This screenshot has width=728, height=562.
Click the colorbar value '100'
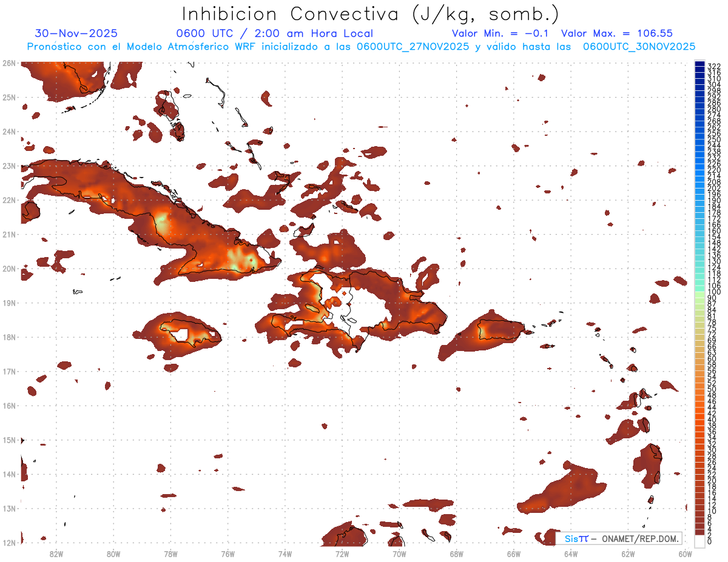tap(714, 292)
